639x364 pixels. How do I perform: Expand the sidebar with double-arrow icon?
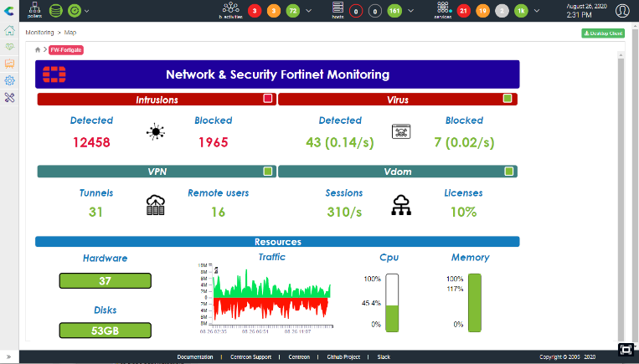point(9,357)
